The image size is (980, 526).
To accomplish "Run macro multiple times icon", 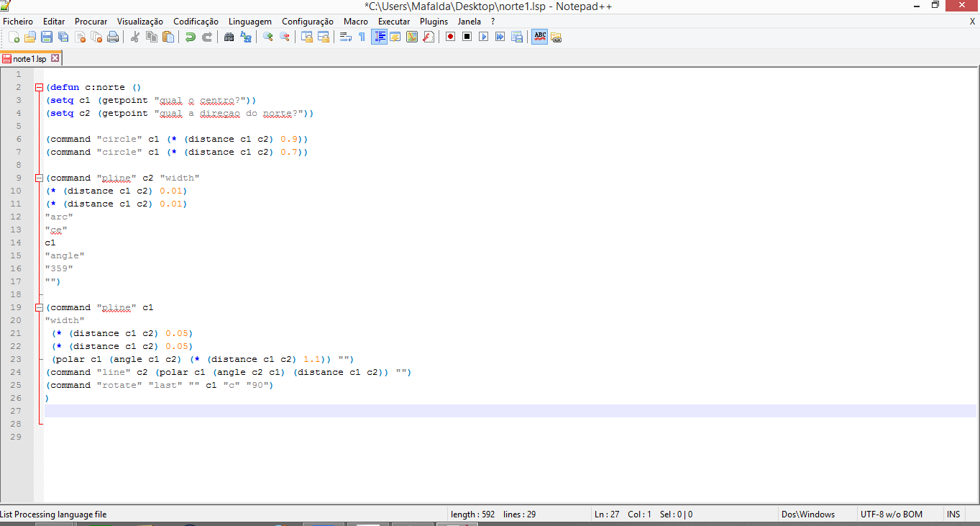I will click(x=500, y=37).
